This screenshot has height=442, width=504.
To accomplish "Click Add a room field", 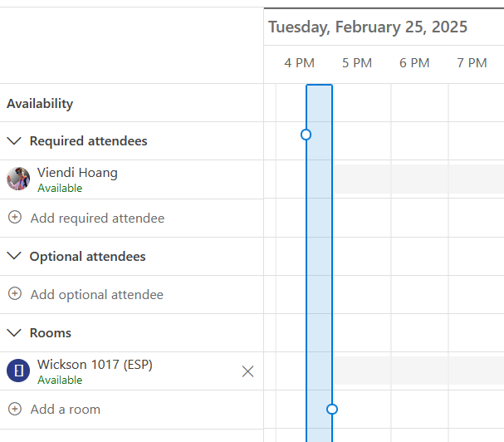I will tap(65, 410).
